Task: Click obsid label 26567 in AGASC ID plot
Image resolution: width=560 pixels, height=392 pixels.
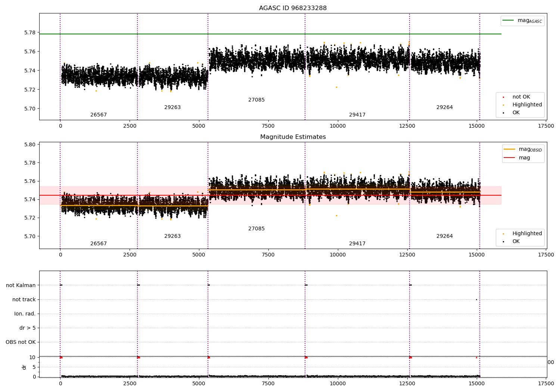Action: coord(99,115)
